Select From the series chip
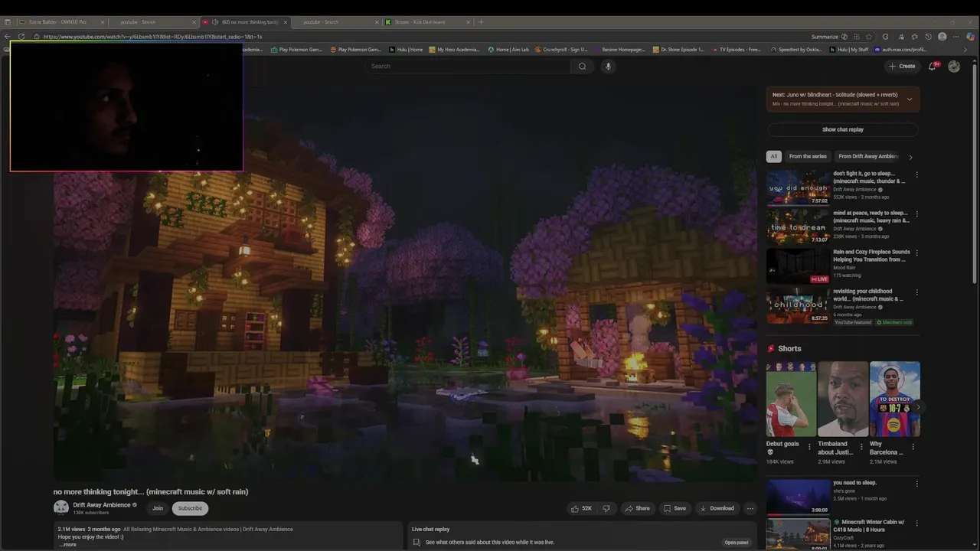This screenshot has height=551, width=980. point(808,156)
